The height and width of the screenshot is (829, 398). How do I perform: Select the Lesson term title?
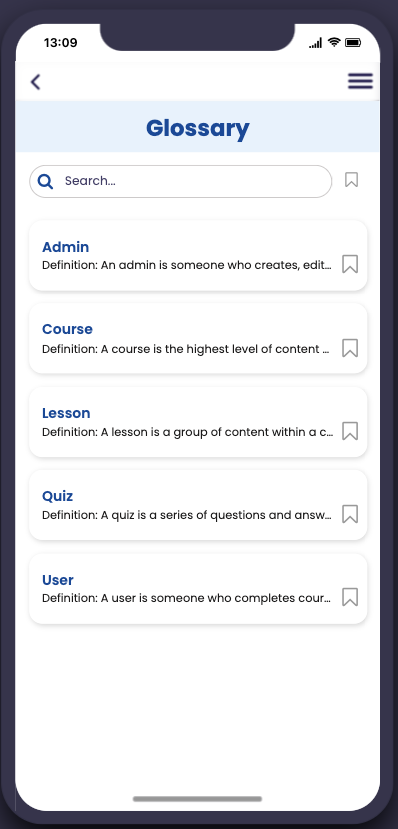coord(66,413)
